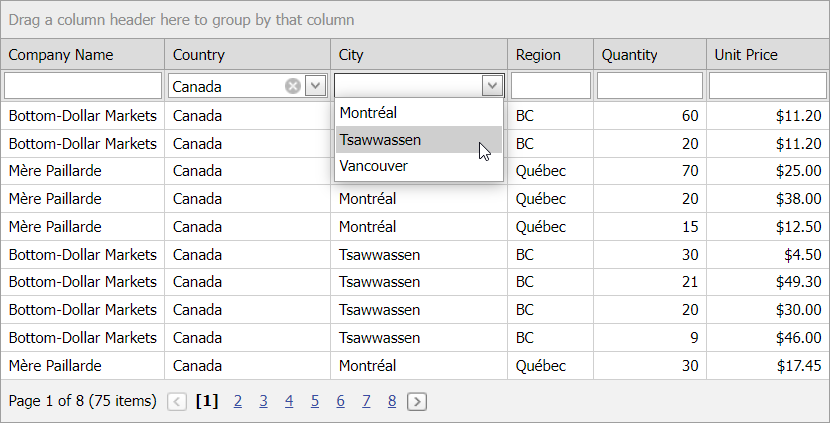The width and height of the screenshot is (830, 423).
Task: Focus the Unit Price filter field
Action: tap(767, 86)
